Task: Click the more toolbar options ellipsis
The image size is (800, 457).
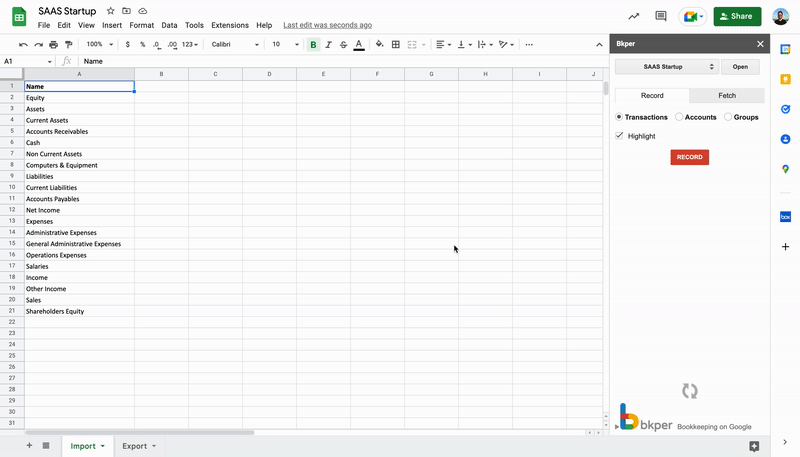Action: pos(529,45)
